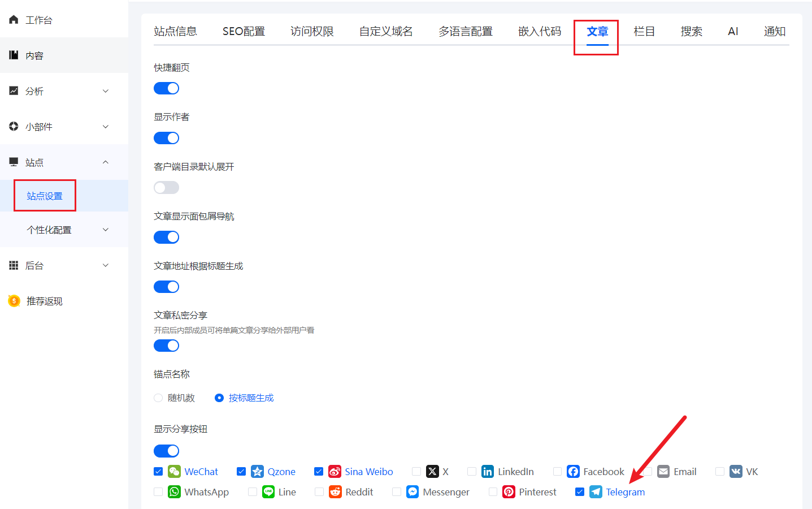Switch to the 搜索 tab
This screenshot has width=812, height=509.
691,31
